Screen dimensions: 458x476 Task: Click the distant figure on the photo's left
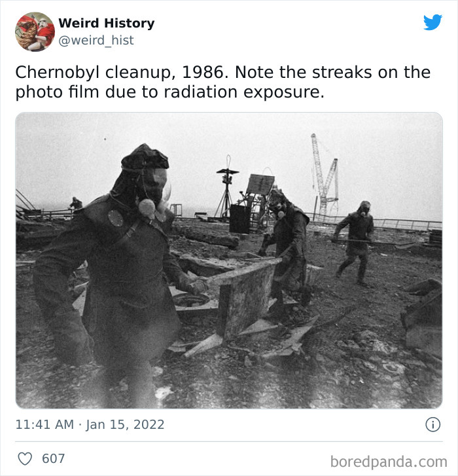click(x=76, y=204)
